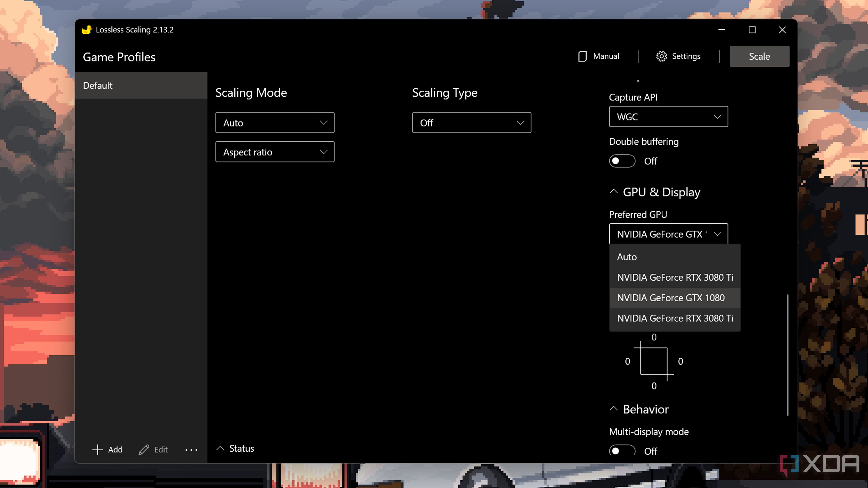Enable Multi-display mode toggle
868x488 pixels.
tap(622, 451)
